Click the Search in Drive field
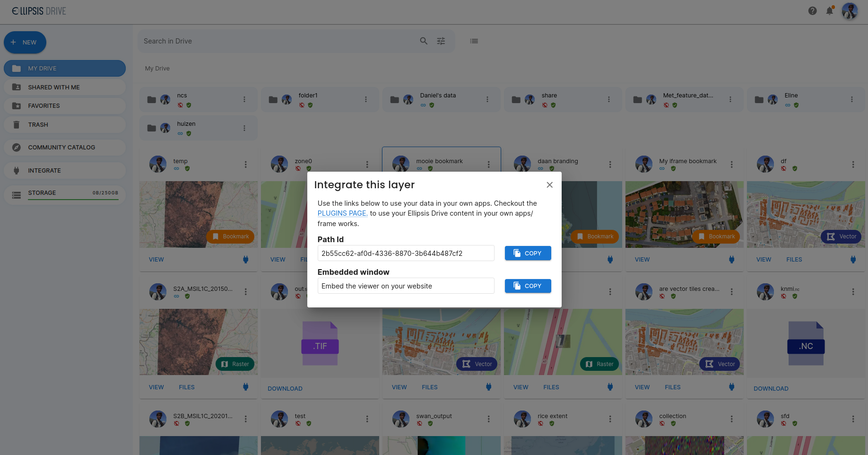The image size is (868, 455). point(279,41)
